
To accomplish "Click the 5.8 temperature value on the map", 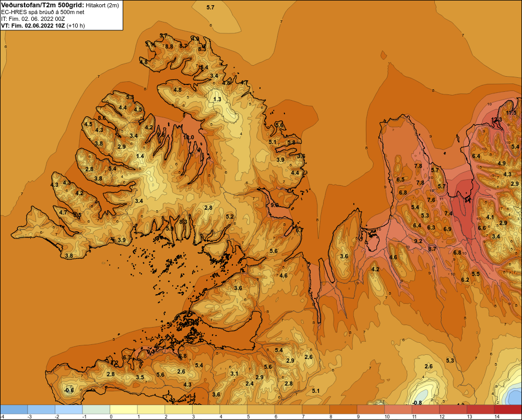I will [291, 142].
